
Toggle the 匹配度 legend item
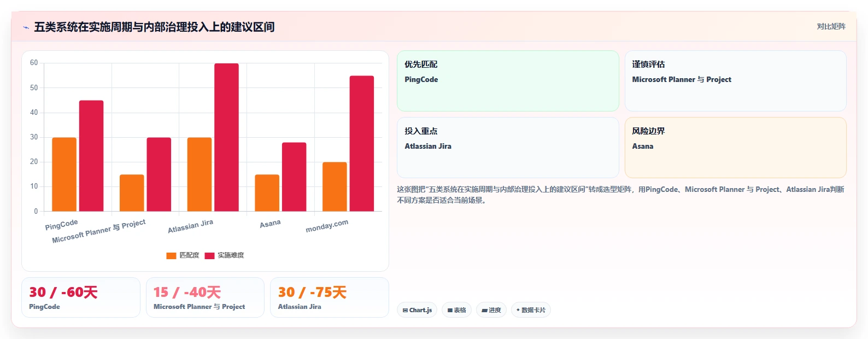183,255
